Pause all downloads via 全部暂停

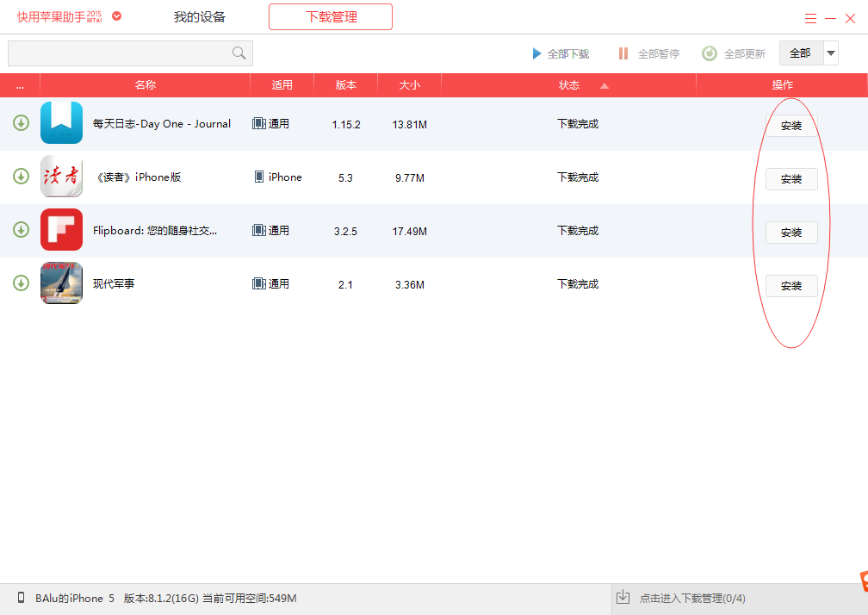(x=649, y=53)
